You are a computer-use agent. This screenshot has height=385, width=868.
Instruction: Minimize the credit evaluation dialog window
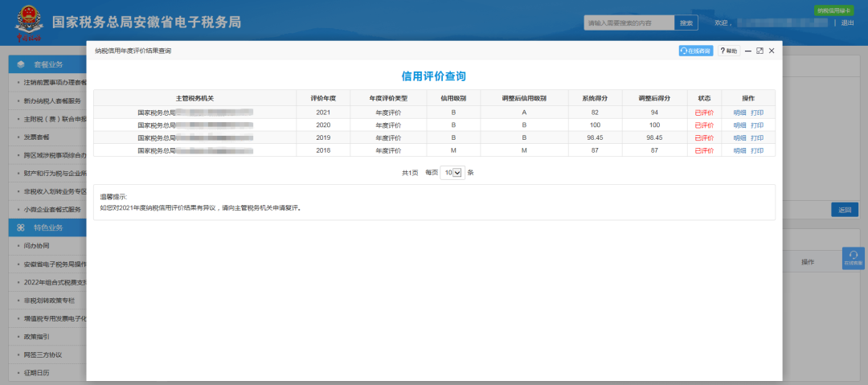pos(748,51)
